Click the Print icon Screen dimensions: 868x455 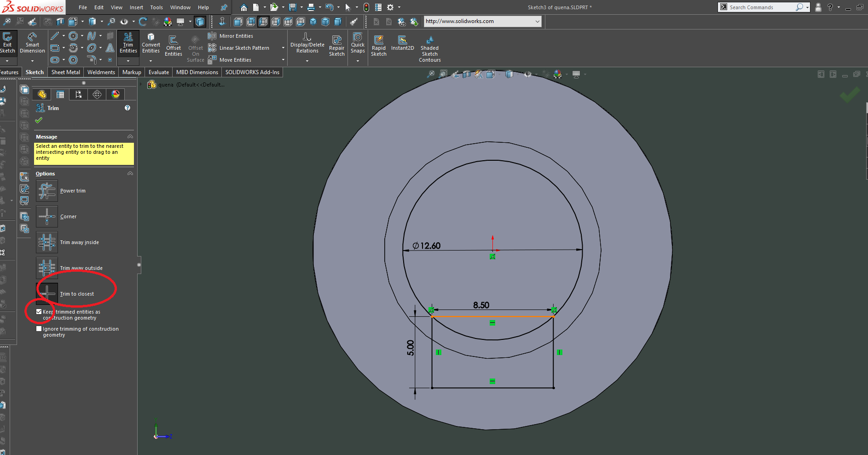[311, 7]
